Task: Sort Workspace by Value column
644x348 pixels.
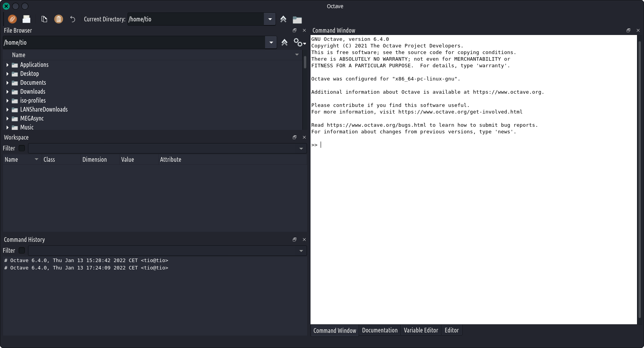Action: click(x=139, y=159)
